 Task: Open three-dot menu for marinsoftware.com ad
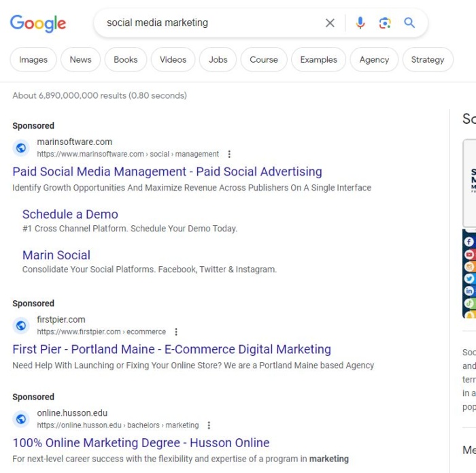point(229,154)
